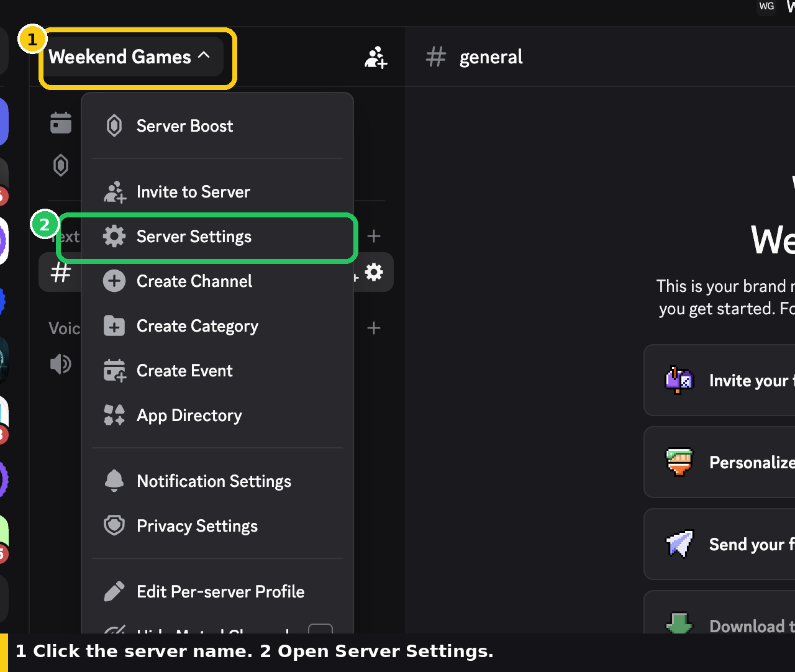
Task: Open Server Settings from the menu
Action: 217,237
